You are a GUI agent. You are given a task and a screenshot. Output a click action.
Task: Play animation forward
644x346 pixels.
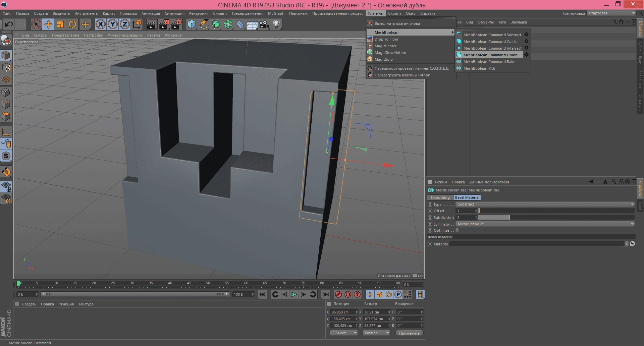coord(294,294)
